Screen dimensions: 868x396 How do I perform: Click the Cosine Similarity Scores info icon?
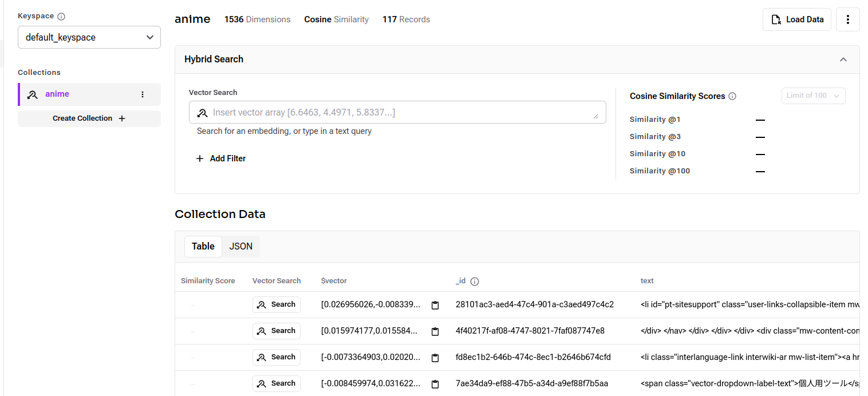pyautogui.click(x=732, y=96)
